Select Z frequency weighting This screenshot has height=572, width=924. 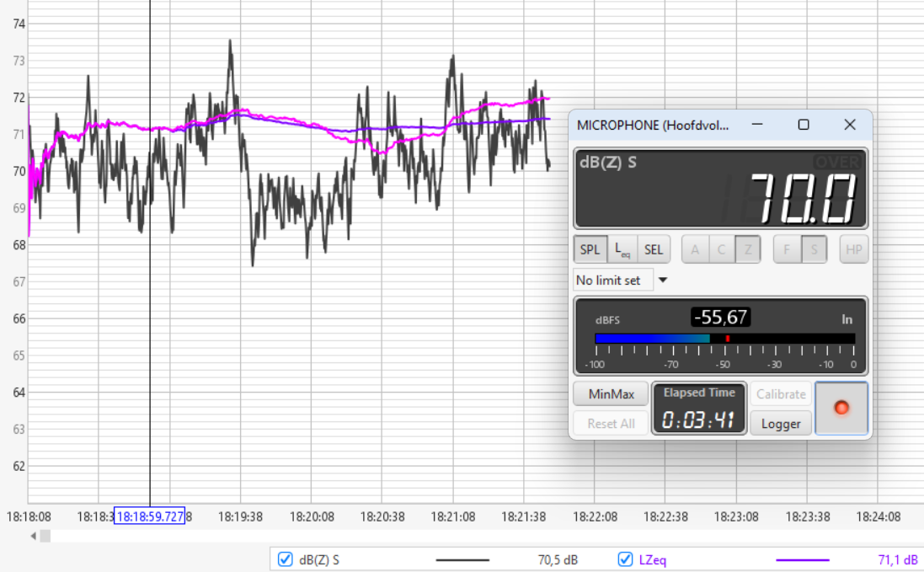click(748, 249)
